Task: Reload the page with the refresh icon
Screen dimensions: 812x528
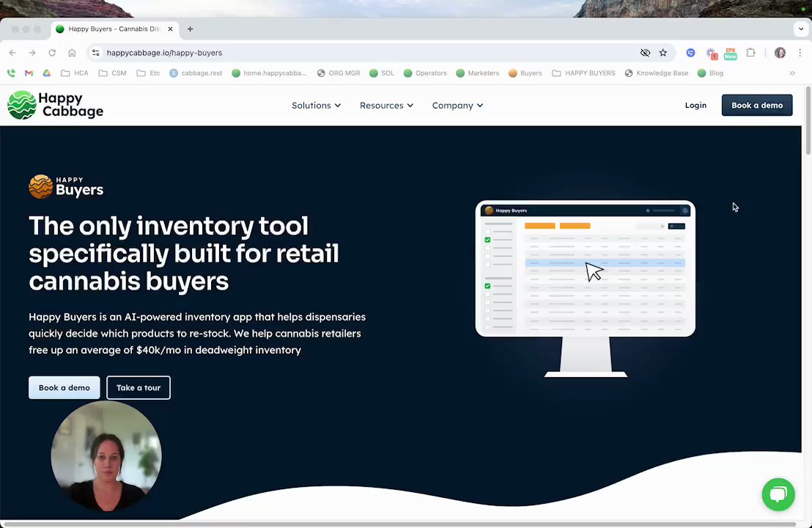Action: (52, 53)
